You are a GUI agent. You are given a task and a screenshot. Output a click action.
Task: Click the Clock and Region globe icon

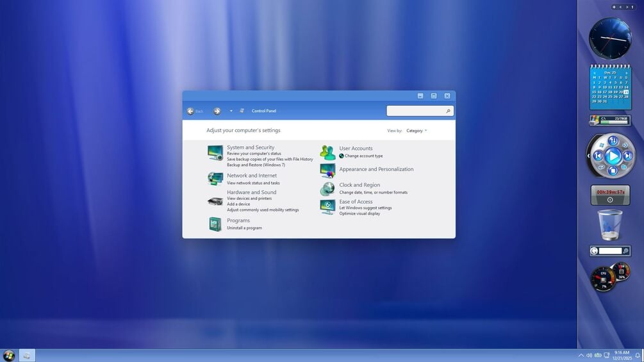point(327,188)
